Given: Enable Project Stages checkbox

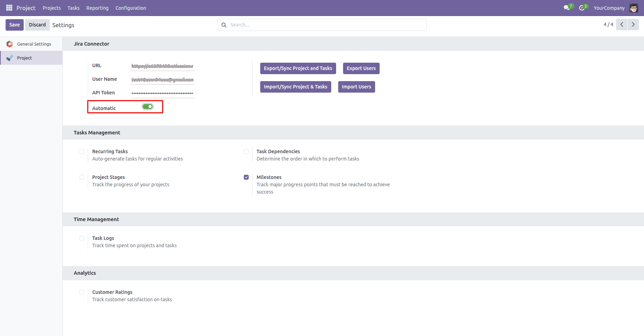Looking at the screenshot, I should 82,177.
